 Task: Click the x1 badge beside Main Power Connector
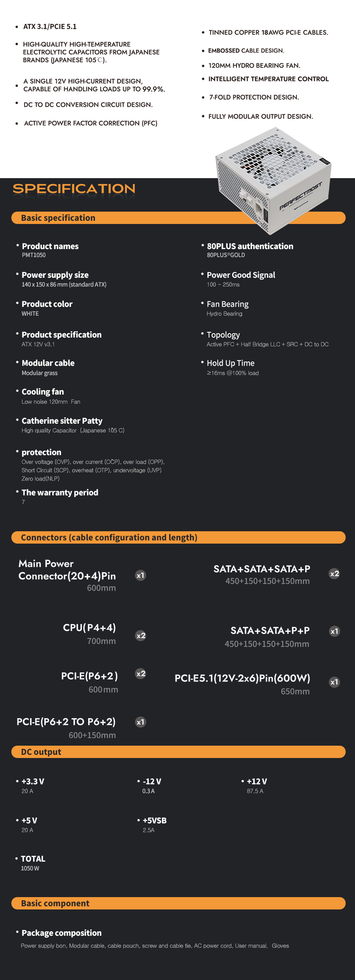[x=140, y=575]
